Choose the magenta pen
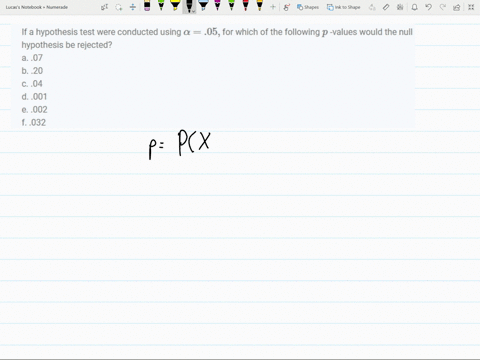The image size is (480, 360). [217, 6]
